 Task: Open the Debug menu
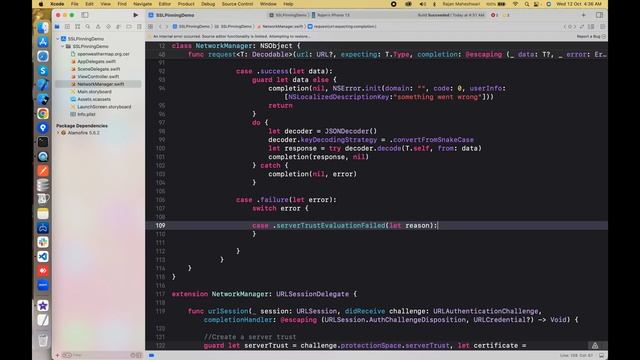tap(208, 4)
